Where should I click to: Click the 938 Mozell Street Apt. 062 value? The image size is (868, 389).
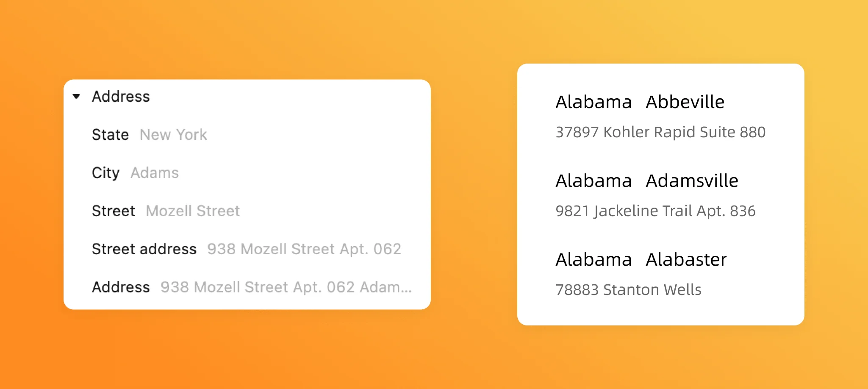[x=304, y=249]
